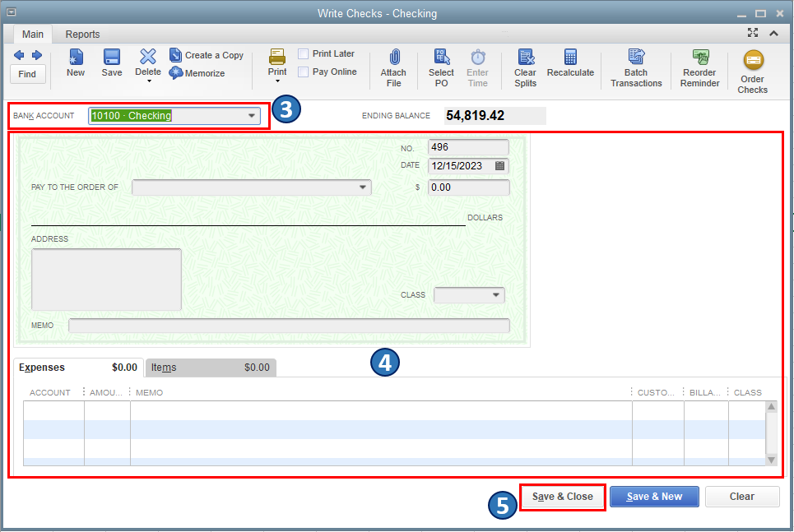Click the ACCOUNT column header
The image size is (794, 532).
(50, 392)
